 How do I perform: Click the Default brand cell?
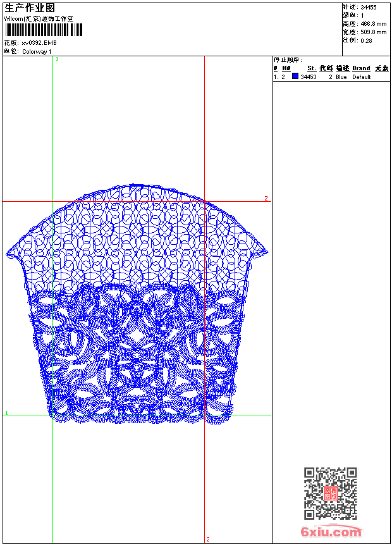click(x=362, y=77)
